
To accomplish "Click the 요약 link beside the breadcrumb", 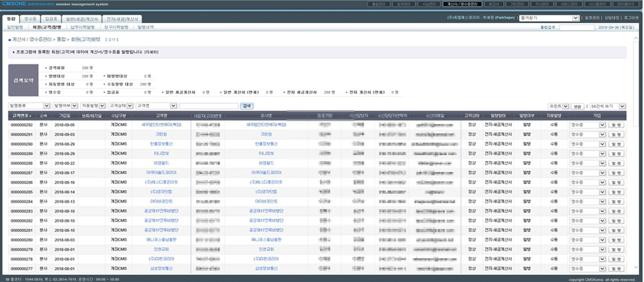I will [112, 40].
